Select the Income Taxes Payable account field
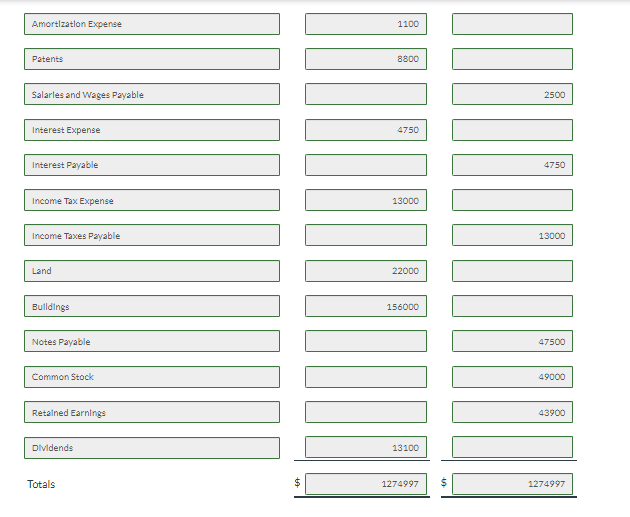This screenshot has width=630, height=517. (x=152, y=235)
